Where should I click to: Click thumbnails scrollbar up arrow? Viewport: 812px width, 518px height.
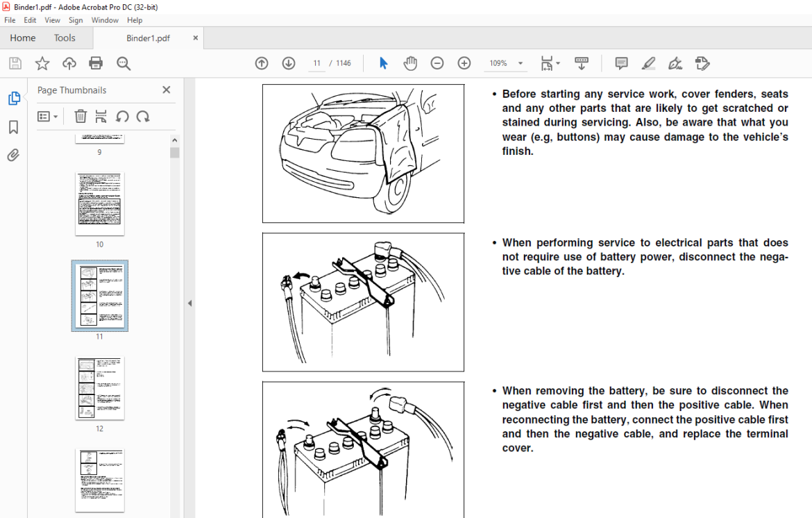tap(174, 140)
